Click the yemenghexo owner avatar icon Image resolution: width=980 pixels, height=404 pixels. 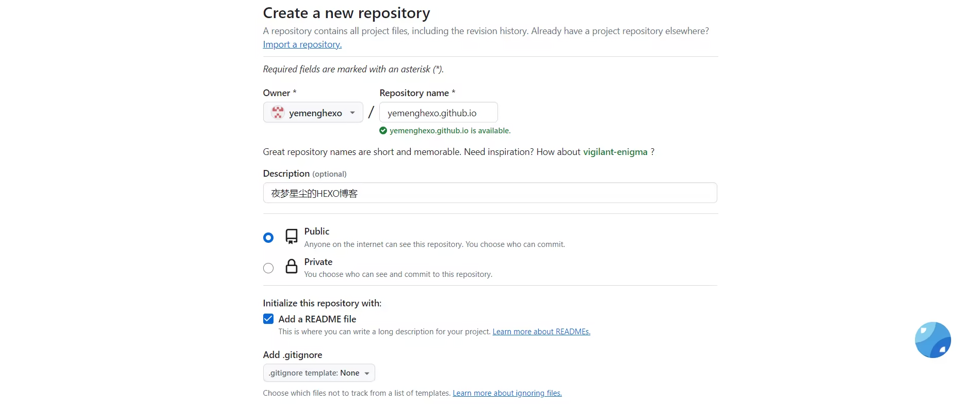[x=278, y=113]
